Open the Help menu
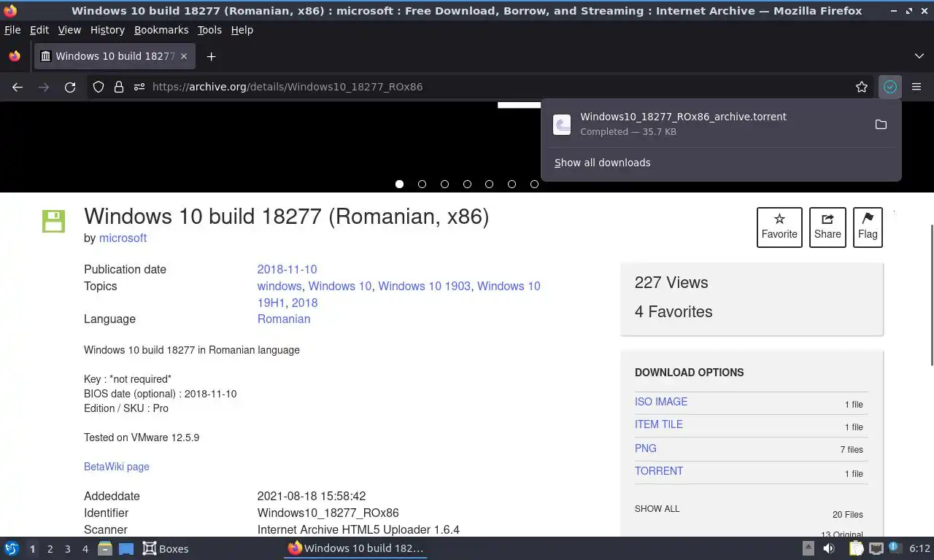The height and width of the screenshot is (560, 934). pos(242,30)
